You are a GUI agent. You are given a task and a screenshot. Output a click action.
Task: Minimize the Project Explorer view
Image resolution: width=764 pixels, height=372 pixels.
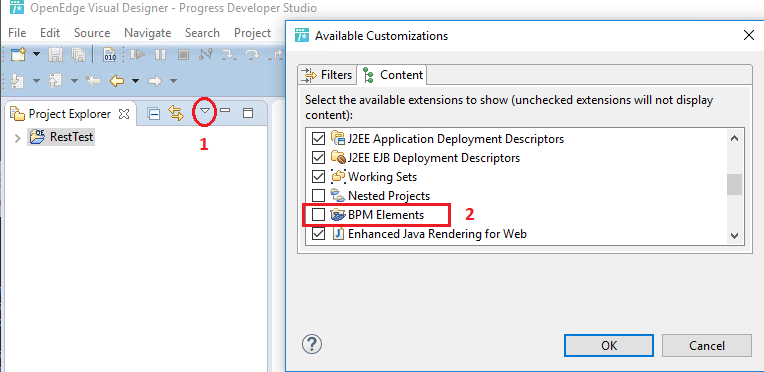[225, 111]
